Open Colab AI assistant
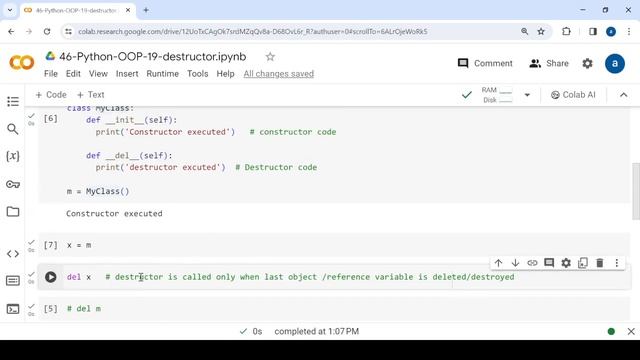640x360 pixels. 573,95
